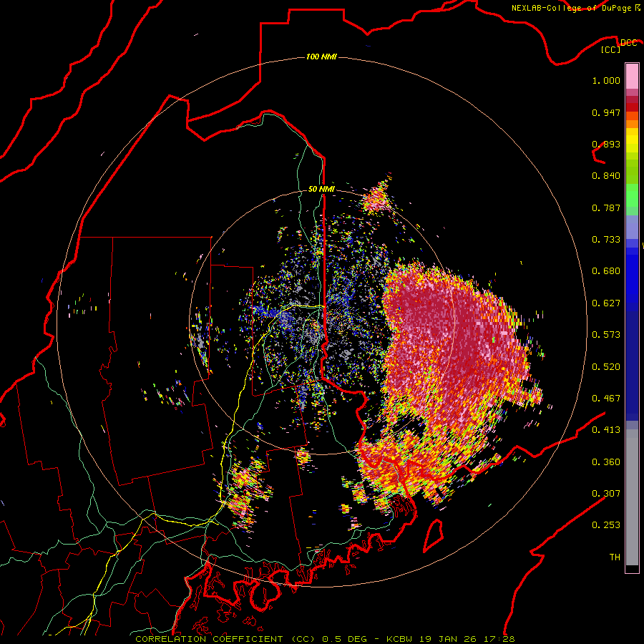Click the 'CORRELATION COEFFICIENT (CC)' caption text

[x=225, y=639]
